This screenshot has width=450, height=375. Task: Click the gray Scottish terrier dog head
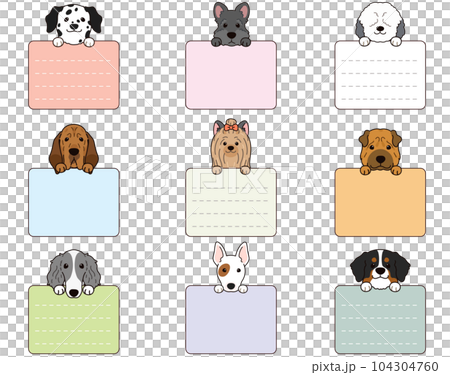[231, 24]
